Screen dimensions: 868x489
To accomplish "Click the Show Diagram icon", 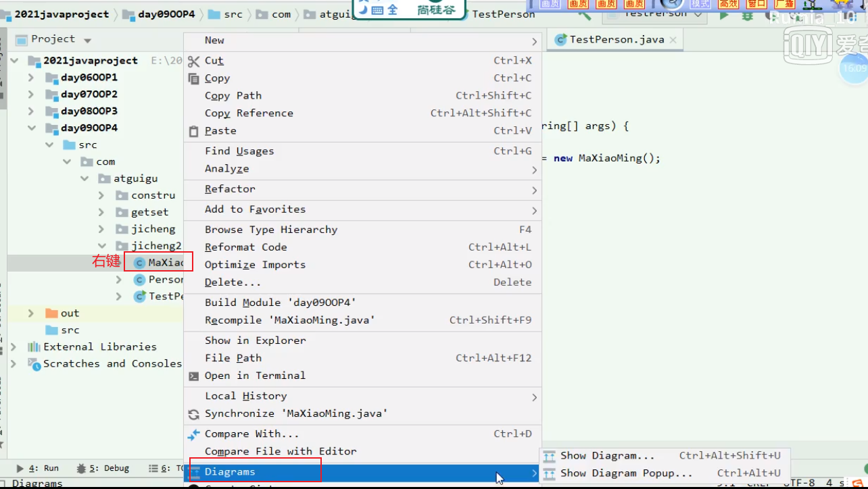I will (550, 456).
